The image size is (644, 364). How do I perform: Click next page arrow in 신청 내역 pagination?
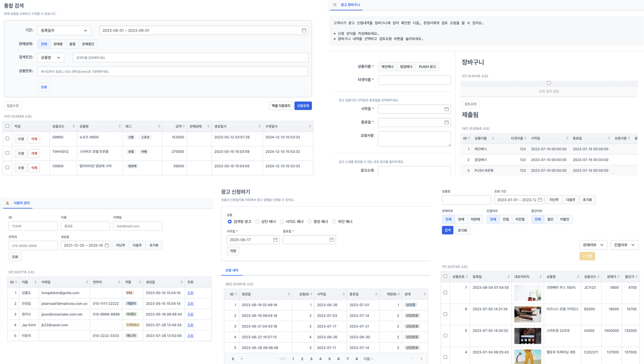[x=421, y=359]
